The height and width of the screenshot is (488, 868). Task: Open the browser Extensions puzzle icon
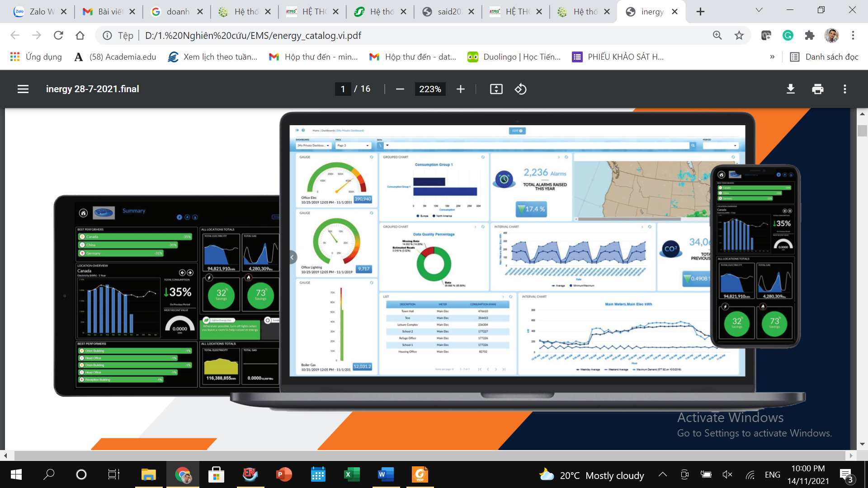(x=810, y=35)
